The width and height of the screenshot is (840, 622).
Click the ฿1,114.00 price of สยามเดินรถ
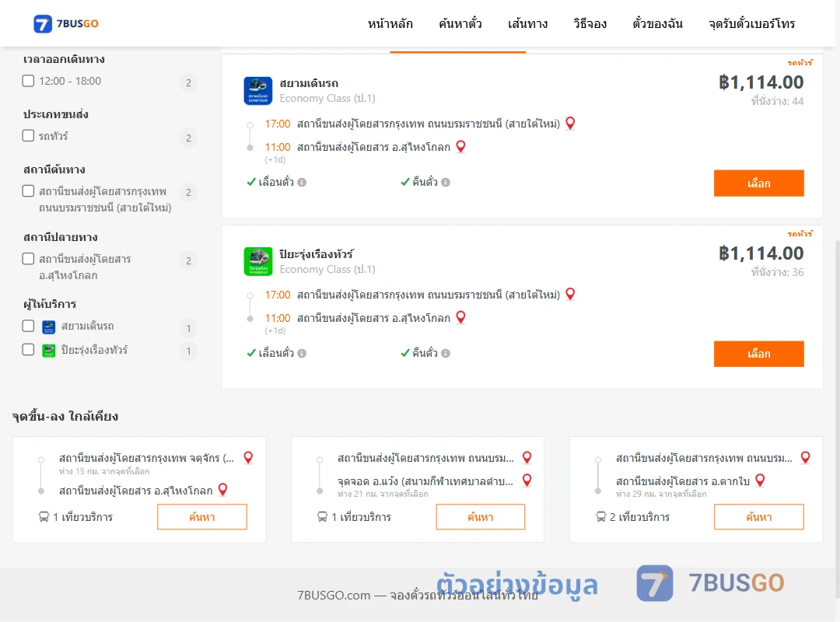[761, 82]
